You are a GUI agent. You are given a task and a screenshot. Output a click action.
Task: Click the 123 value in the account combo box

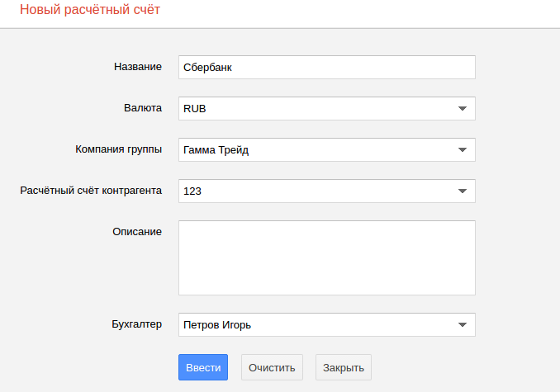click(192, 191)
